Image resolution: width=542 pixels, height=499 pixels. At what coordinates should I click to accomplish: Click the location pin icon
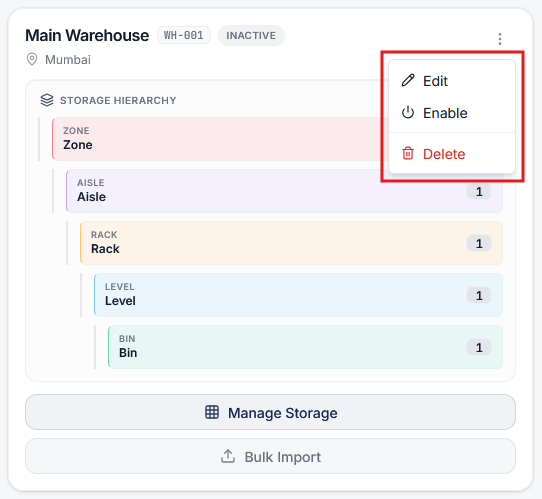click(32, 59)
